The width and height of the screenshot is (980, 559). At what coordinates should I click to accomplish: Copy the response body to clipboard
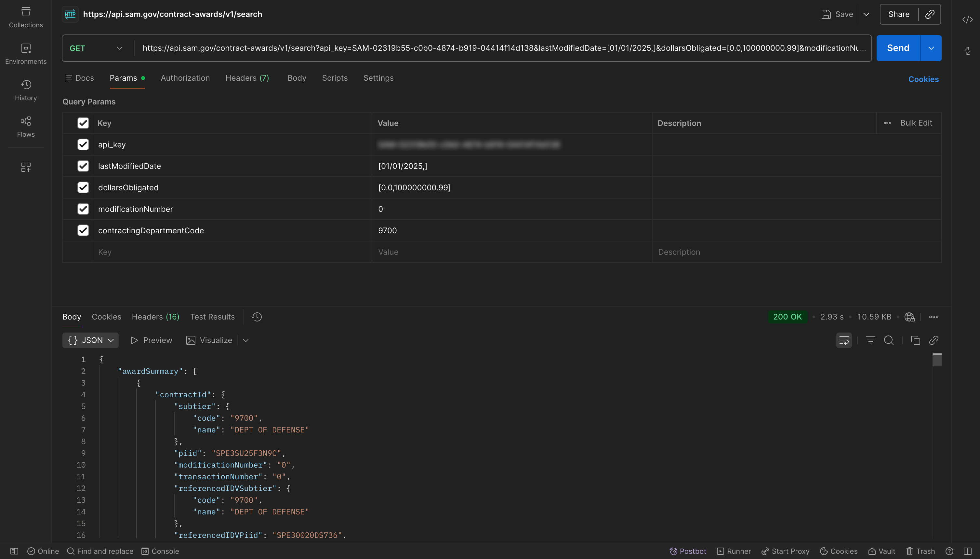click(915, 340)
